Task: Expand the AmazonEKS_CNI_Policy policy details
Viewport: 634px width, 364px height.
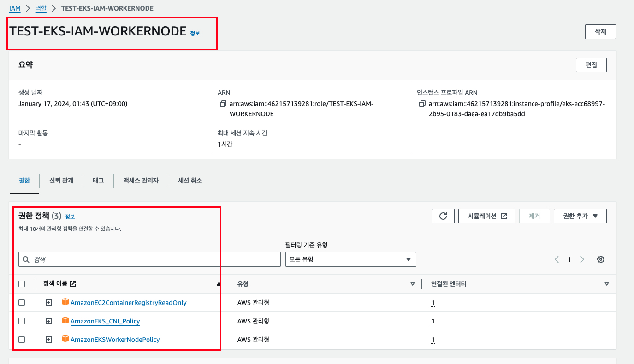Action: [49, 321]
